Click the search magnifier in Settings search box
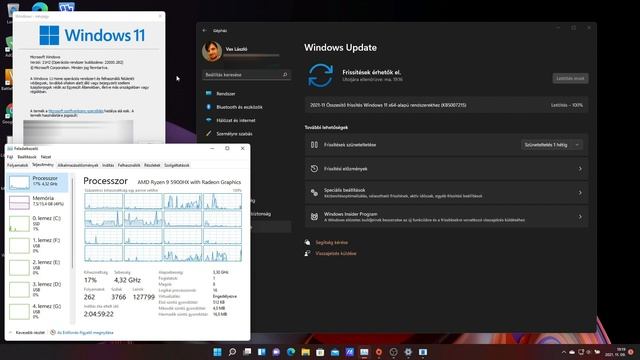This screenshot has width=640, height=360. point(285,75)
